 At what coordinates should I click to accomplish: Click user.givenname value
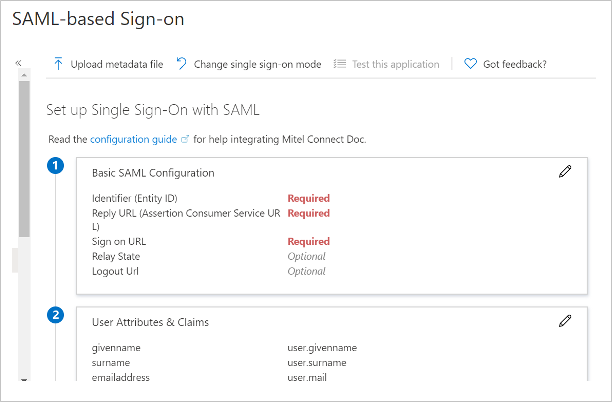coord(322,348)
